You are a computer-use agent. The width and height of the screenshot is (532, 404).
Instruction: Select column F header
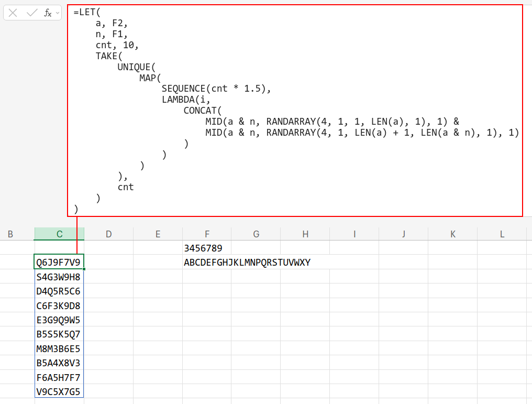click(x=207, y=234)
